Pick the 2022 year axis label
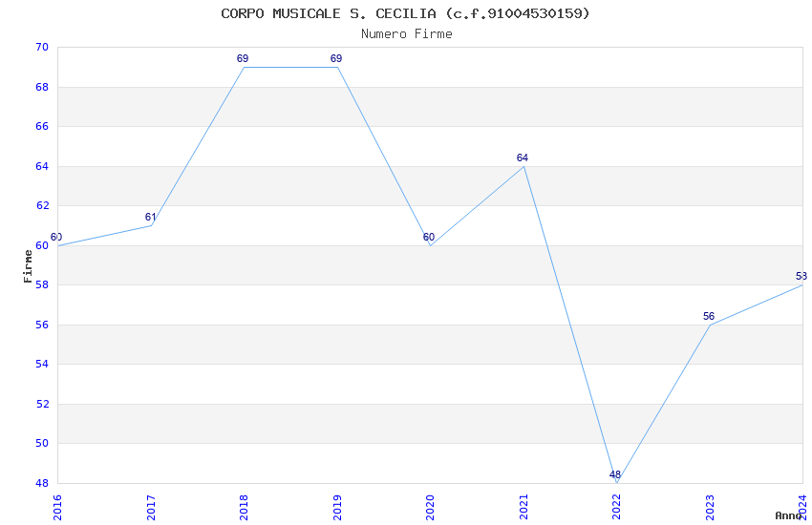The height and width of the screenshot is (525, 812). [617, 507]
